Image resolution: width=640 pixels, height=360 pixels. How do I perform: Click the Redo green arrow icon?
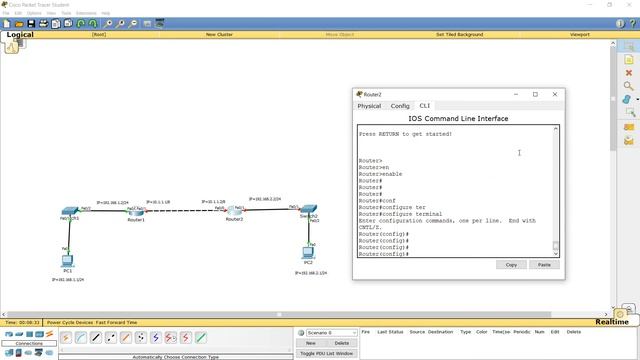[93, 24]
